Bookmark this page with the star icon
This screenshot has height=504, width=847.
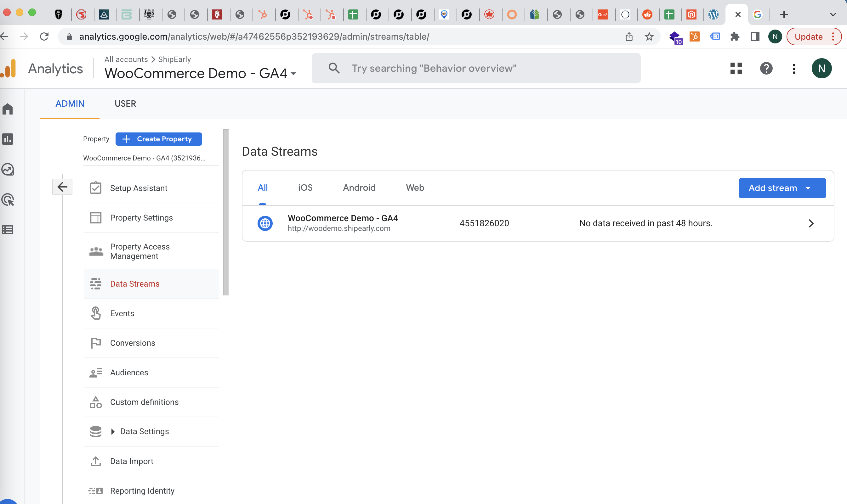point(649,36)
